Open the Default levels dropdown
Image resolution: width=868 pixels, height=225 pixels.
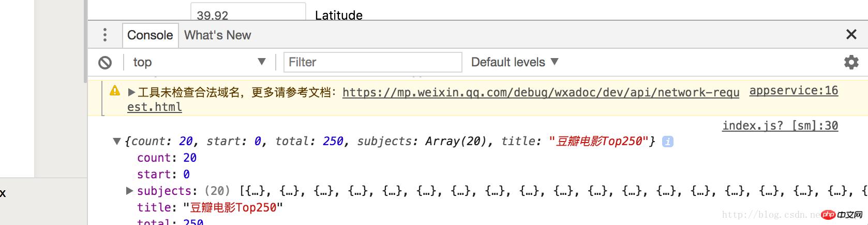point(515,62)
